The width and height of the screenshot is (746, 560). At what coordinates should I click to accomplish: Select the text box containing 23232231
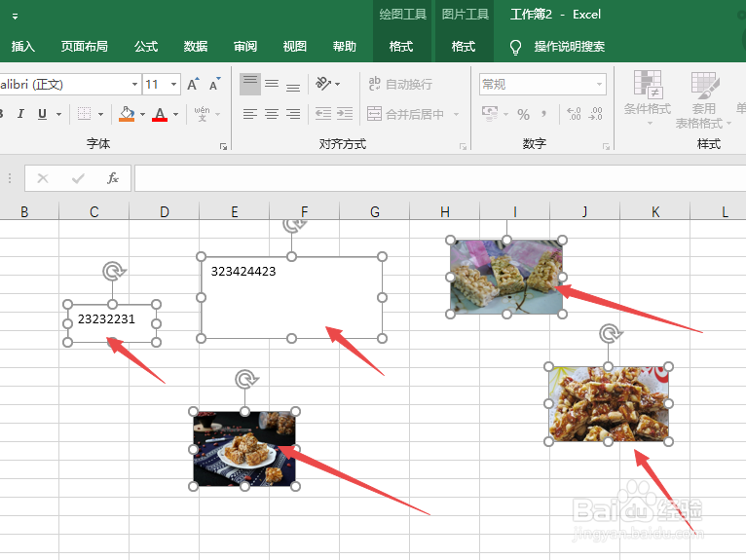pyautogui.click(x=112, y=323)
